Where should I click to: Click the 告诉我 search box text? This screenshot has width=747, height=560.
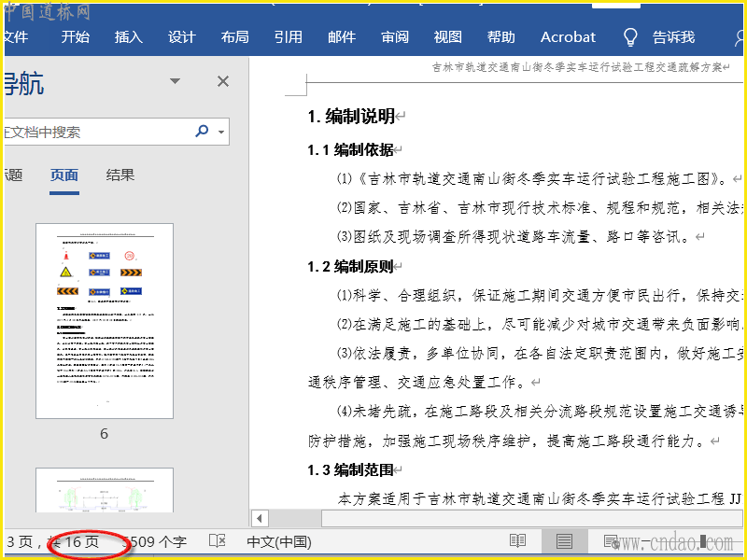point(673,36)
